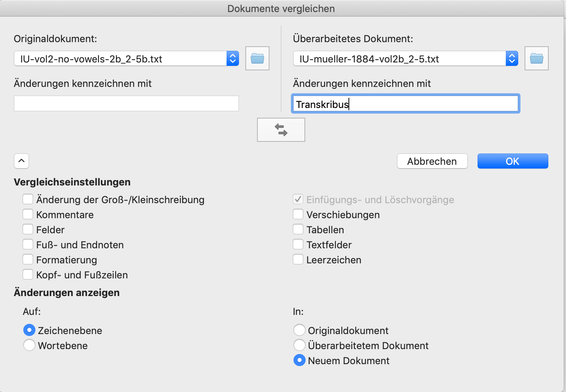Viewport: 566px width, 392px height.
Task: Open the IU-vol2-no-vowels file dropdown
Action: coord(233,58)
